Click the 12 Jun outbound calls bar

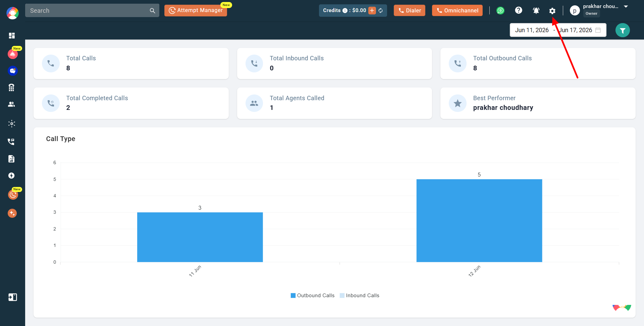tap(479, 221)
